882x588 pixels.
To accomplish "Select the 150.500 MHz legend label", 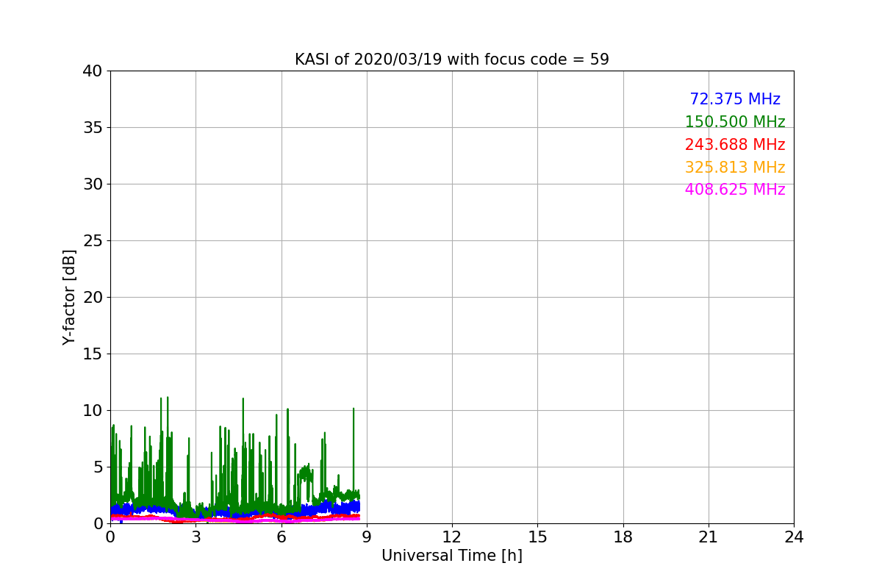I will [x=735, y=122].
